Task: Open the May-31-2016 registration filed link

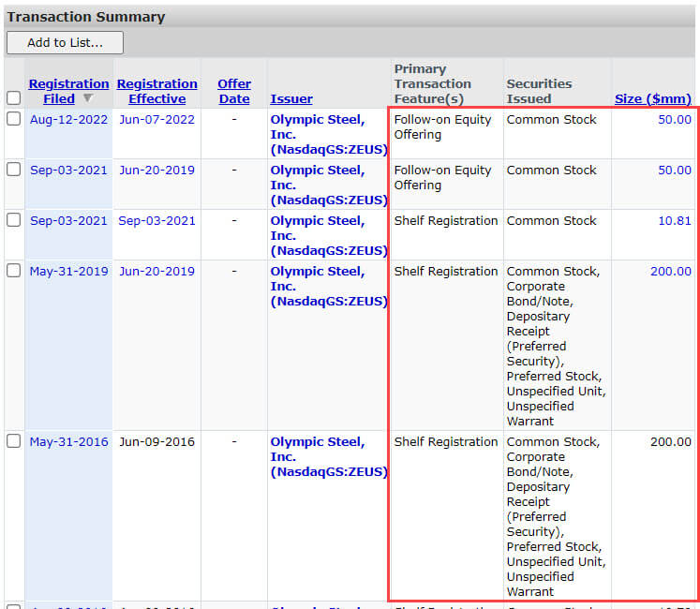Action: [68, 441]
